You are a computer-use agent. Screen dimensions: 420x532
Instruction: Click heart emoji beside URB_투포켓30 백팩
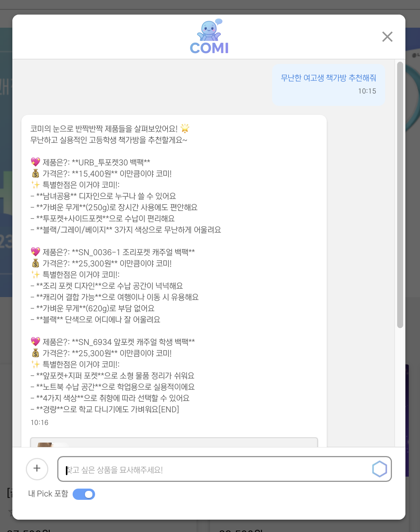[x=36, y=162]
